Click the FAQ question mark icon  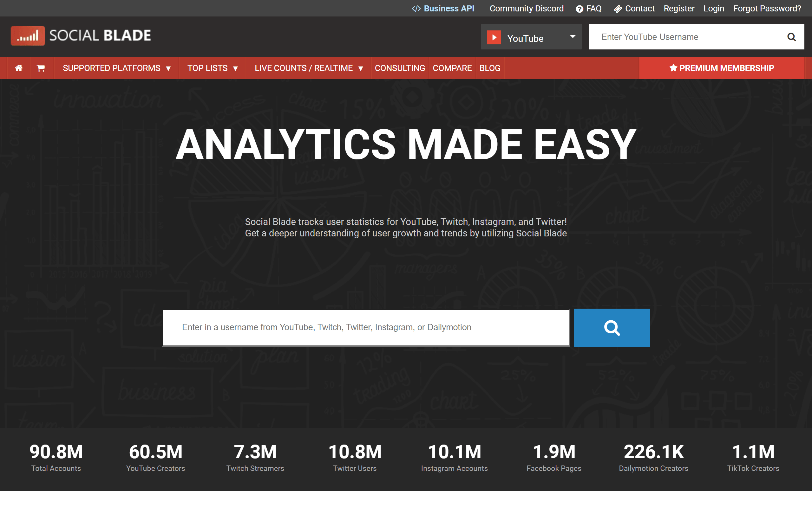tap(579, 9)
